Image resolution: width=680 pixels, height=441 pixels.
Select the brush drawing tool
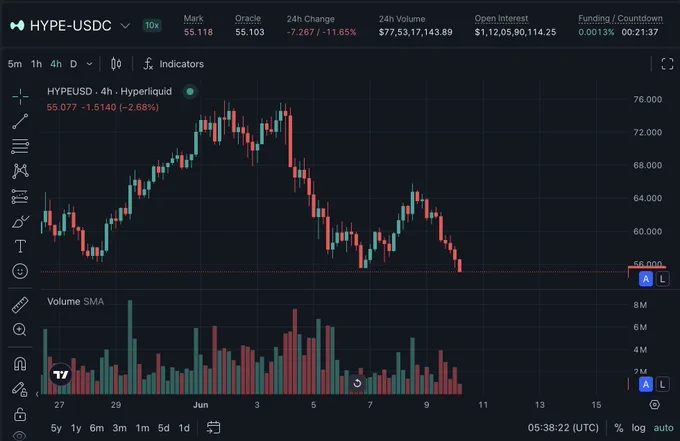click(x=20, y=222)
